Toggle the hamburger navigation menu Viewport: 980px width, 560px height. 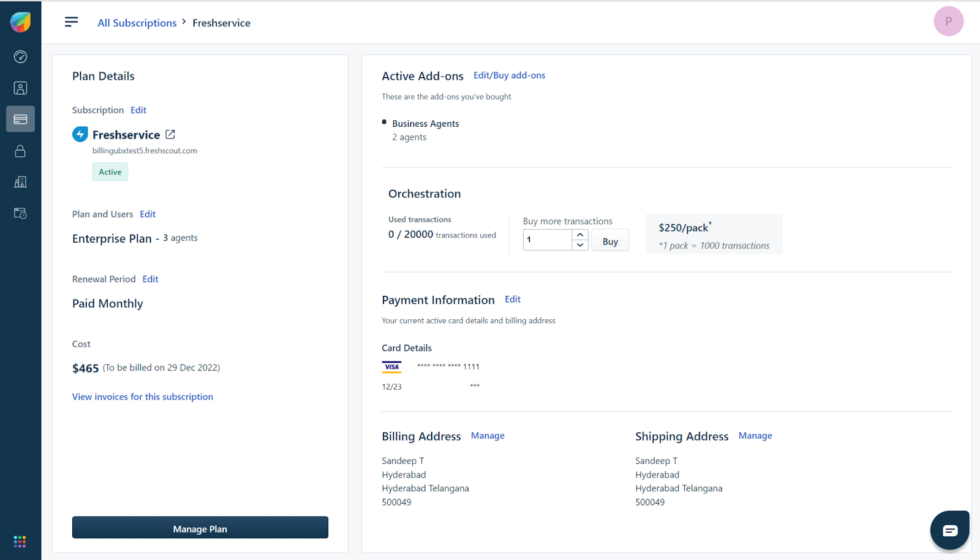point(72,22)
